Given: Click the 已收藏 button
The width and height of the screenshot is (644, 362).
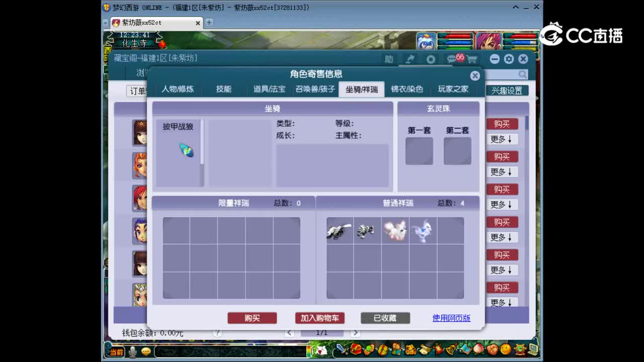Looking at the screenshot, I should [x=385, y=318].
